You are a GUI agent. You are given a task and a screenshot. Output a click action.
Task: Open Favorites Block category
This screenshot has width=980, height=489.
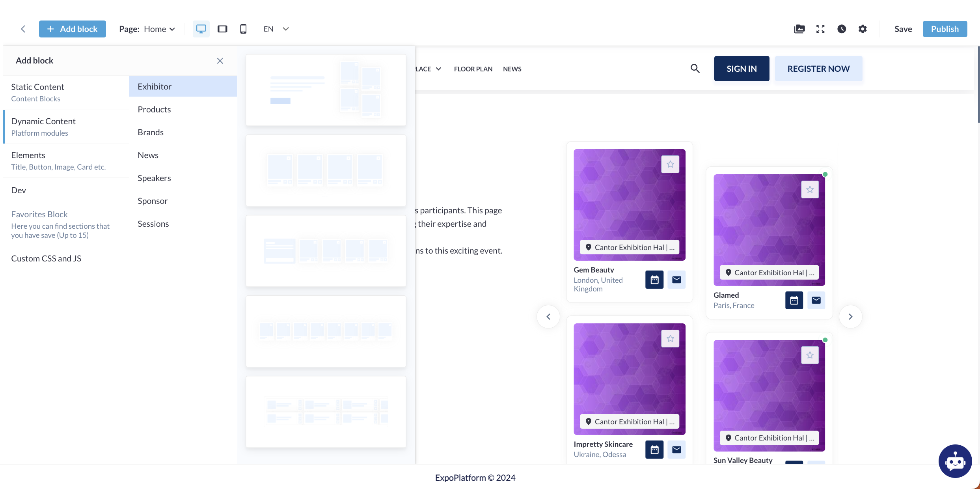tap(66, 224)
